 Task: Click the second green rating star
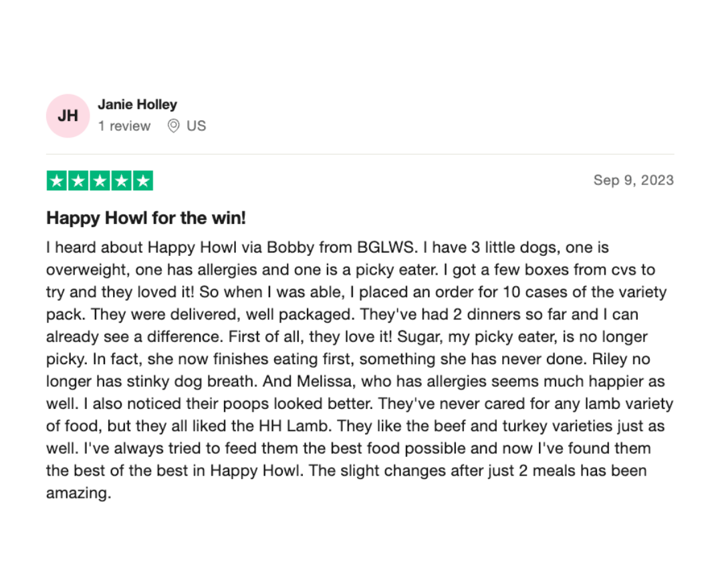coord(78,181)
